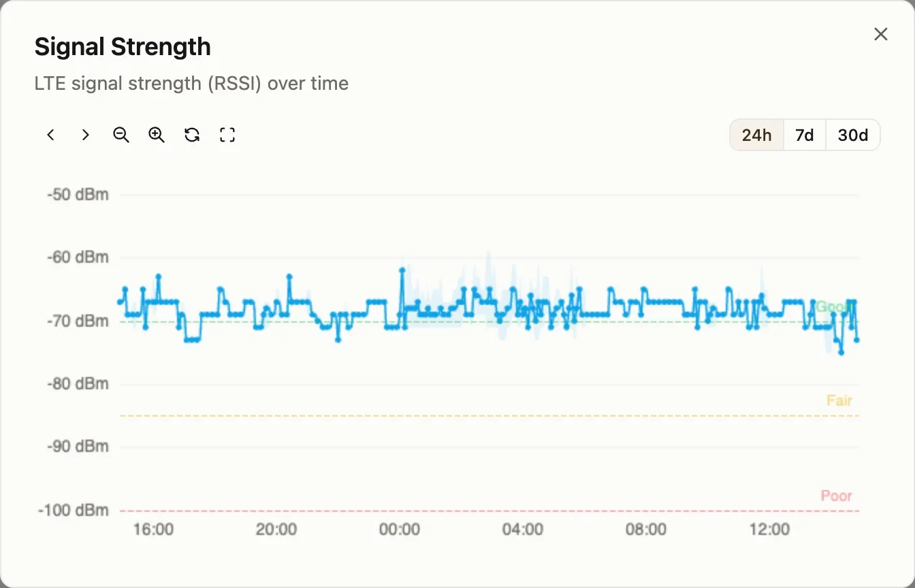
Task: Open chart in fullscreen mode
Action: click(227, 135)
